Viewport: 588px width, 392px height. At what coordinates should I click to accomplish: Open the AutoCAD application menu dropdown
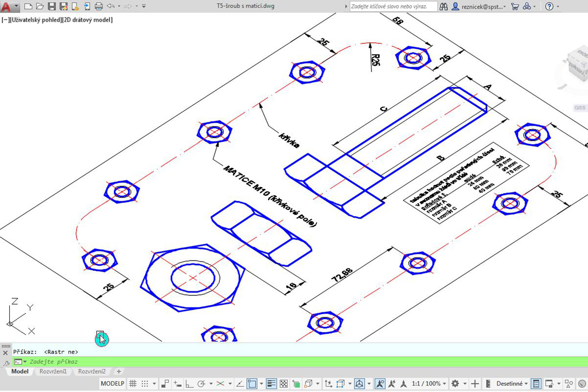(10, 6)
